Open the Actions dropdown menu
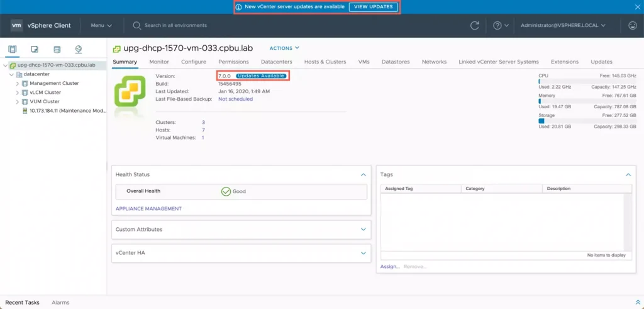Image resolution: width=644 pixels, height=309 pixels. (x=284, y=48)
